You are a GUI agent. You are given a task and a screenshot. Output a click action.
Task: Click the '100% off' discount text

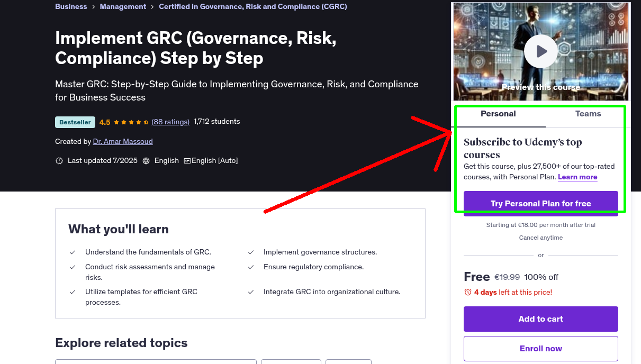pos(541,277)
